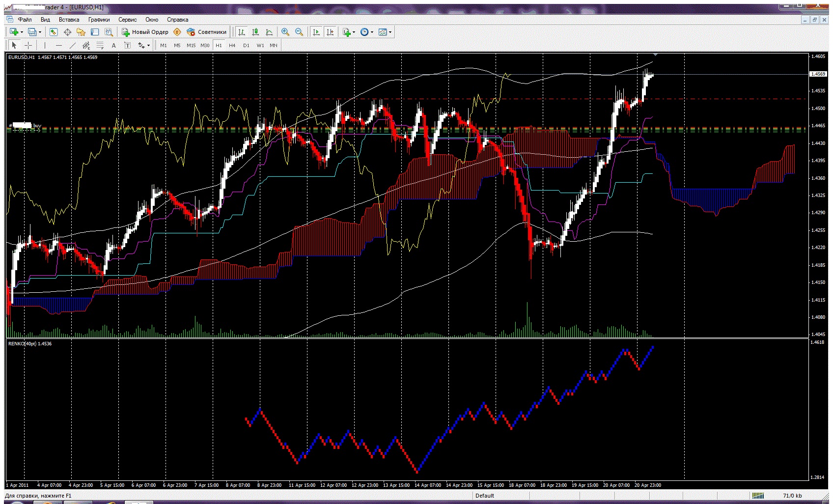
Task: Open the Вид menu
Action: [45, 20]
